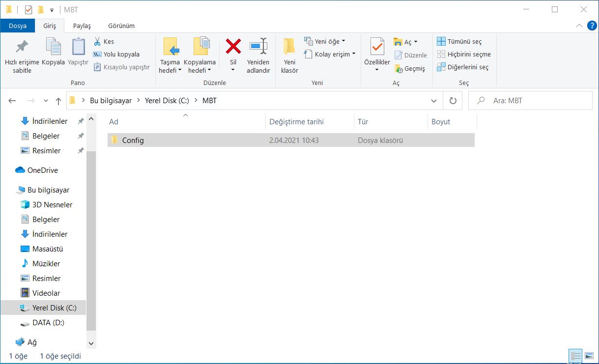Open Özellikler properties icon
The image size is (599, 364).
377,47
